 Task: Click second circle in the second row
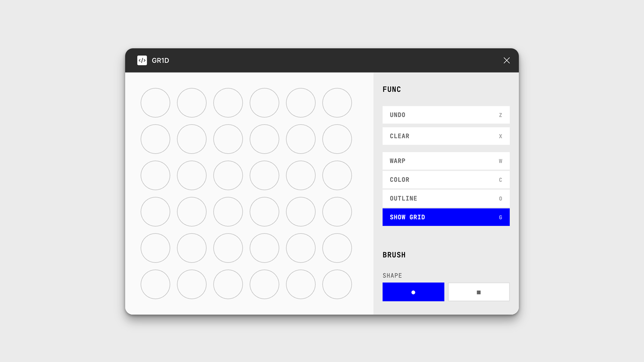[x=192, y=139]
